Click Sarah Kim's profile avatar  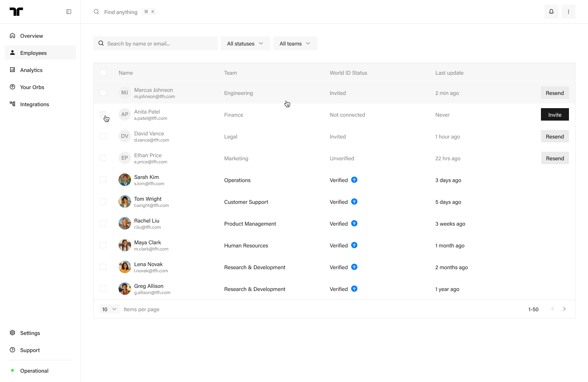[125, 180]
